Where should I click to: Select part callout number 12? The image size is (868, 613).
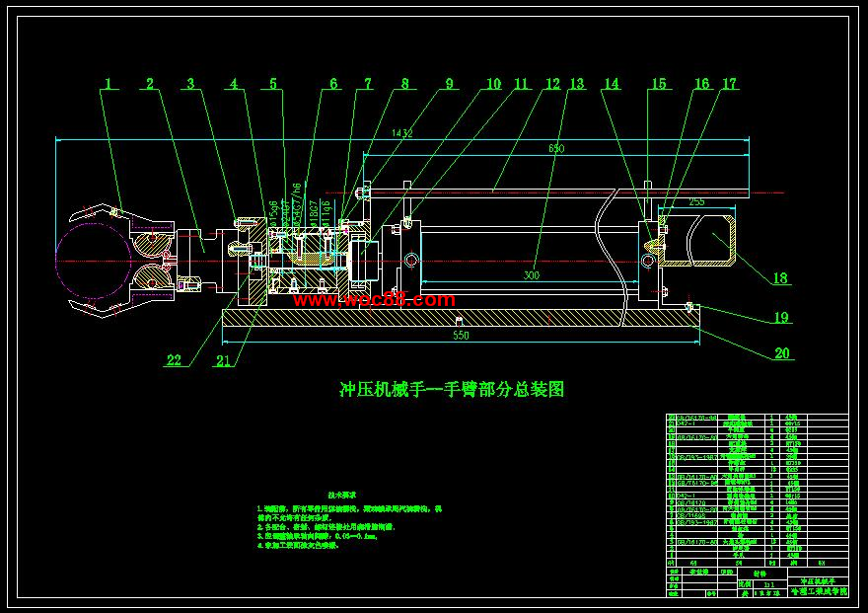tap(552, 84)
